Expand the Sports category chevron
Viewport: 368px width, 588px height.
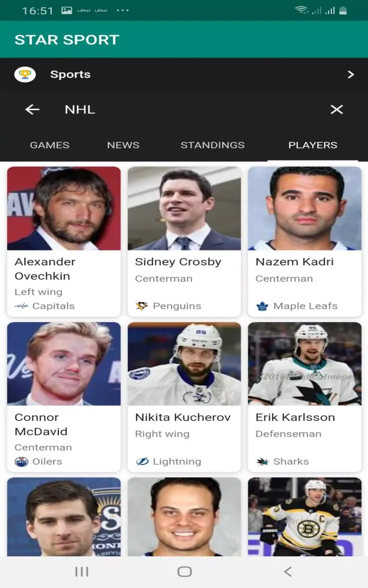351,75
